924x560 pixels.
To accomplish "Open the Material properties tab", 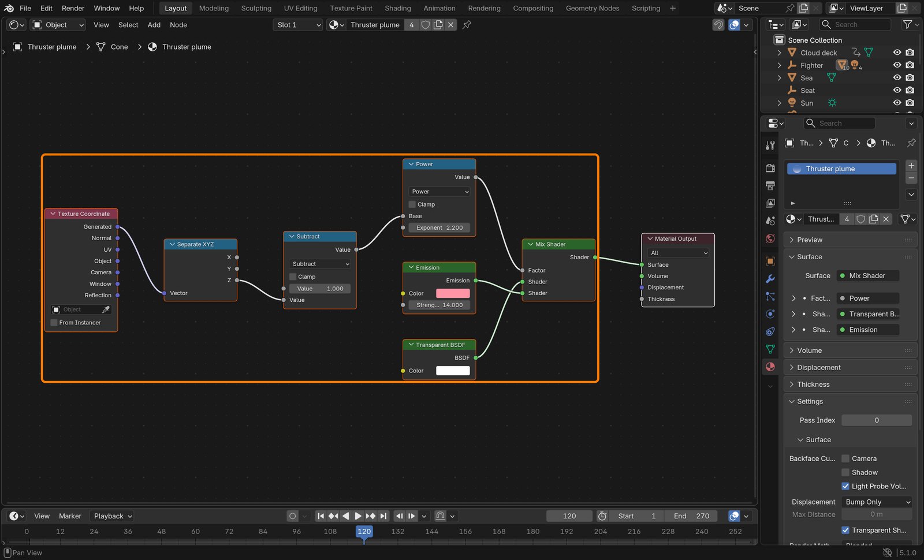I will (x=770, y=367).
